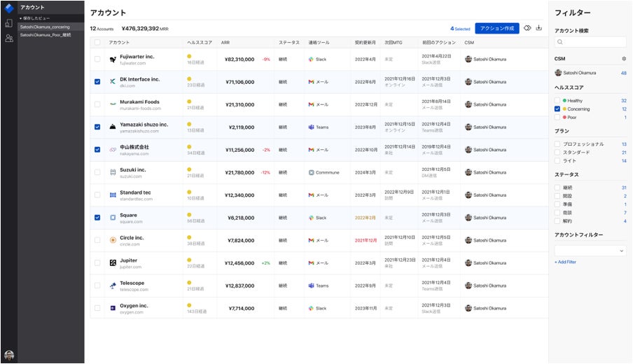The width and height of the screenshot is (633, 364).
Task: Sort by the 次回MTG column header
Action: [x=394, y=43]
